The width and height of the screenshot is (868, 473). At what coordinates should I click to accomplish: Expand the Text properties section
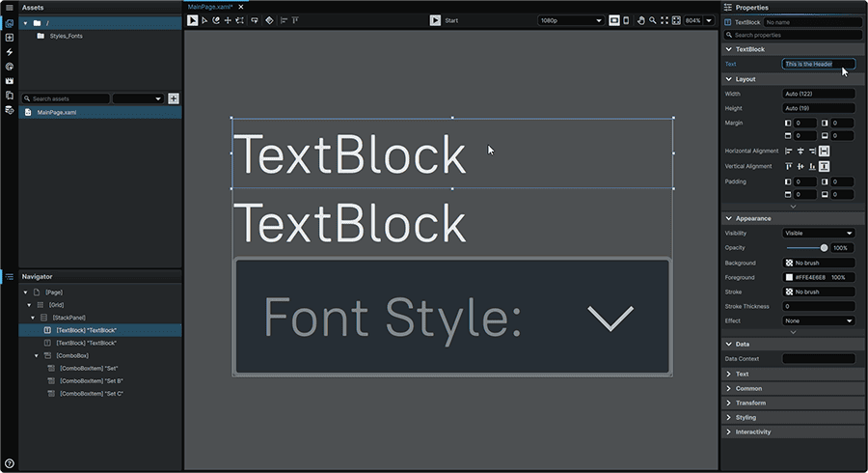pos(728,374)
